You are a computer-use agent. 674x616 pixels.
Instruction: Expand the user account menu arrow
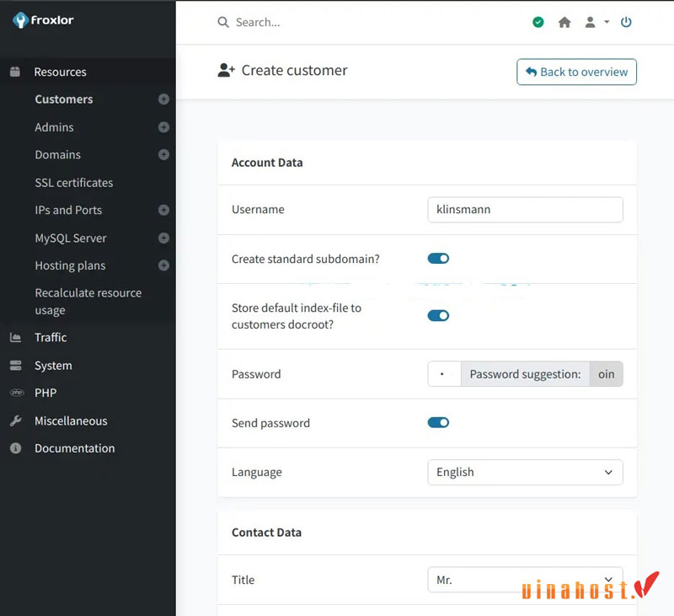point(607,22)
